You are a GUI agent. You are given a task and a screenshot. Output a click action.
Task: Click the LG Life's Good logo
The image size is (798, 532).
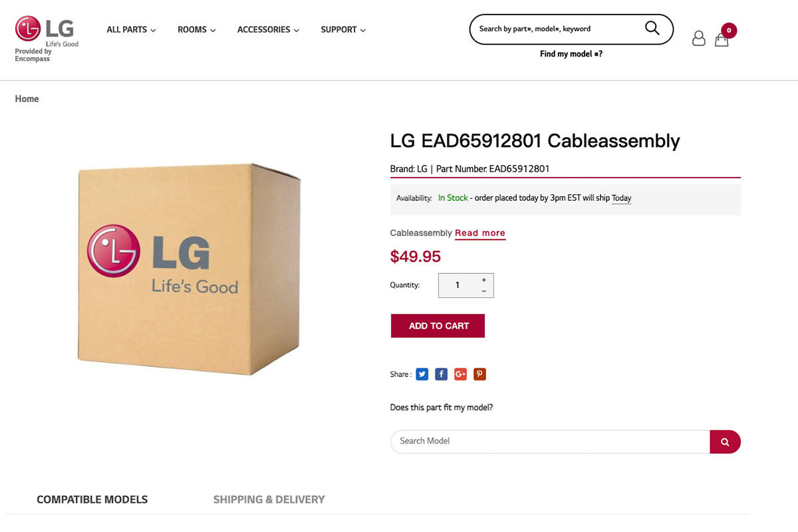(45, 31)
